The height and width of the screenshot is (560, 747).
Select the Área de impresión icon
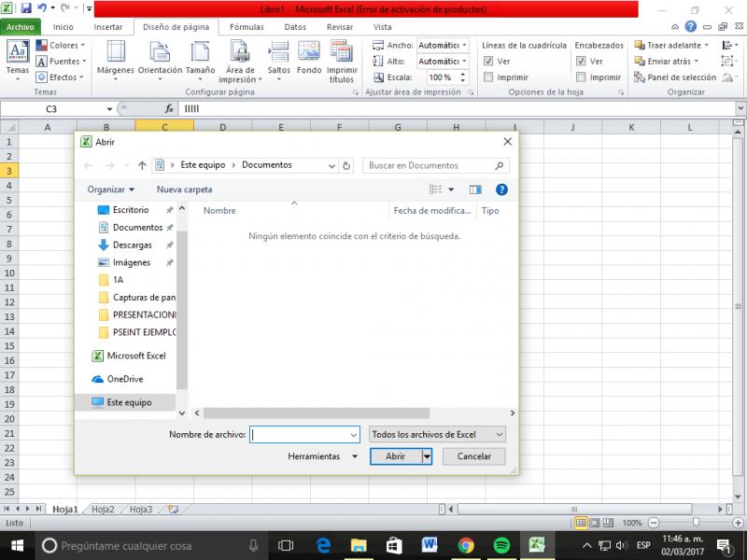tap(240, 52)
